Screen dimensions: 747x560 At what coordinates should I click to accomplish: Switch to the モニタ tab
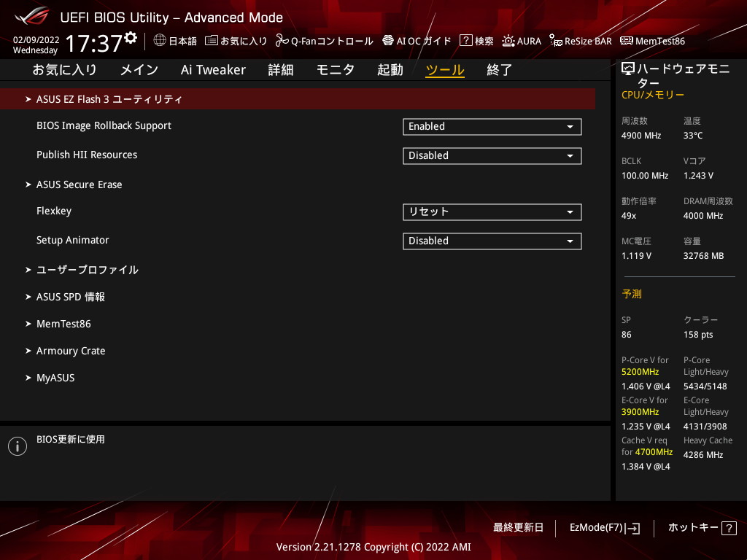coord(336,70)
